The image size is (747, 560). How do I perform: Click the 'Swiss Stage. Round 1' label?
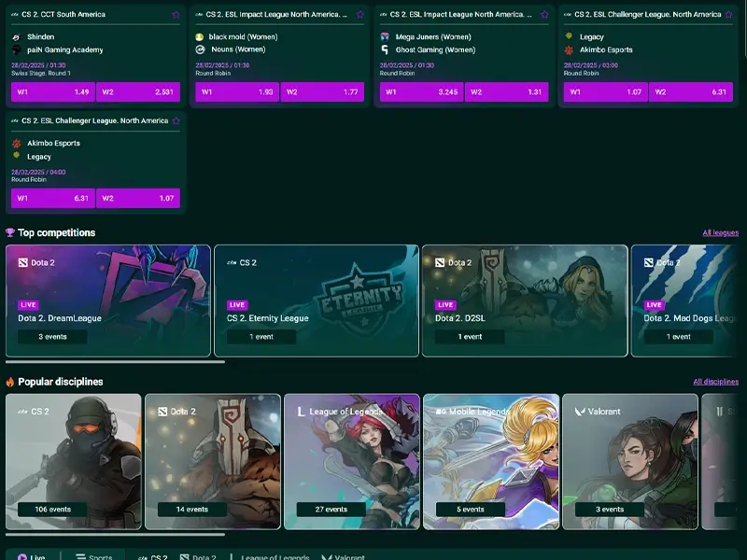41,74
